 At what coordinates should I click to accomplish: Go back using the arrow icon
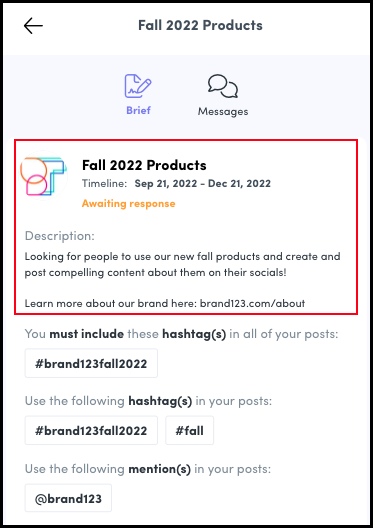coord(33,26)
